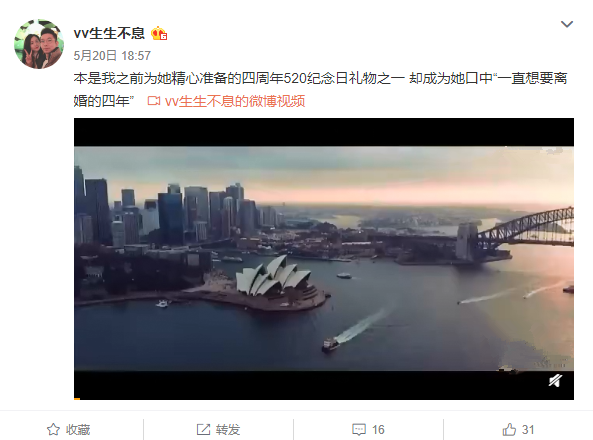Repost using the 转发 label
The image size is (593, 440).
pyautogui.click(x=228, y=430)
